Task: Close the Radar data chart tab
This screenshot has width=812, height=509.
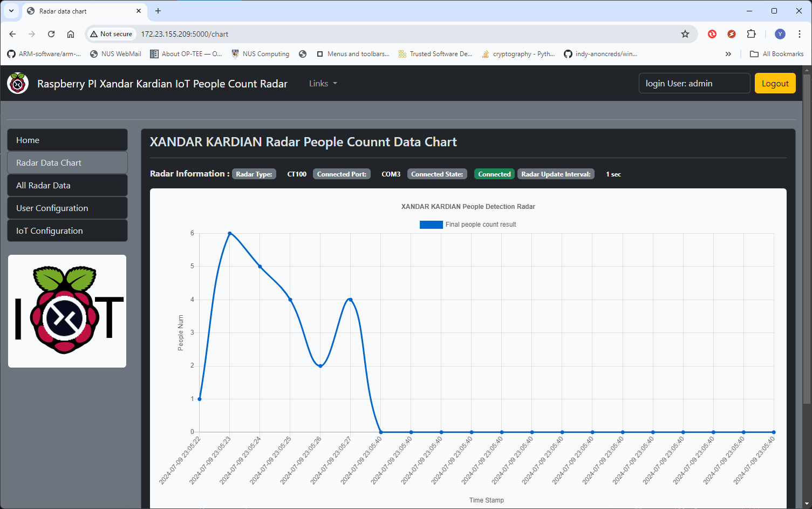Action: pyautogui.click(x=139, y=11)
